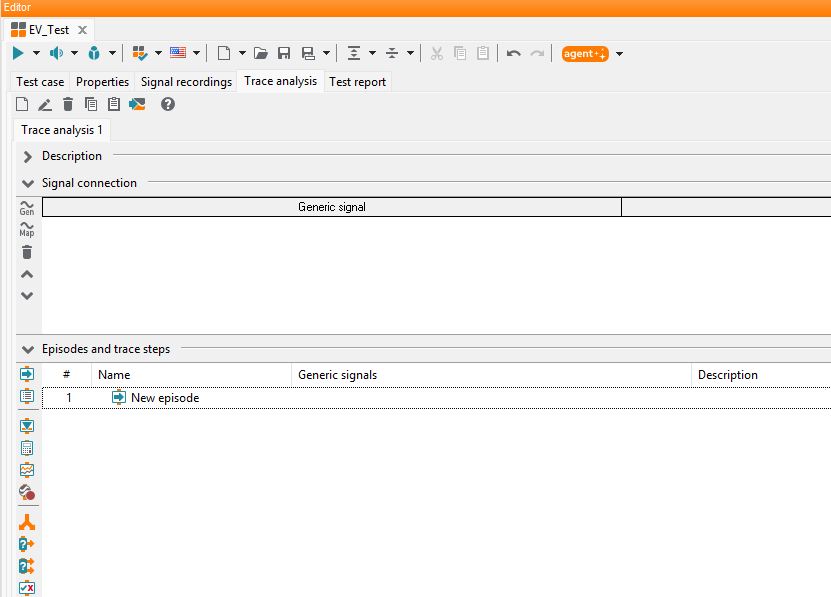Click the check/validate icon in the main toolbar
831x597 pixels.
coord(140,53)
